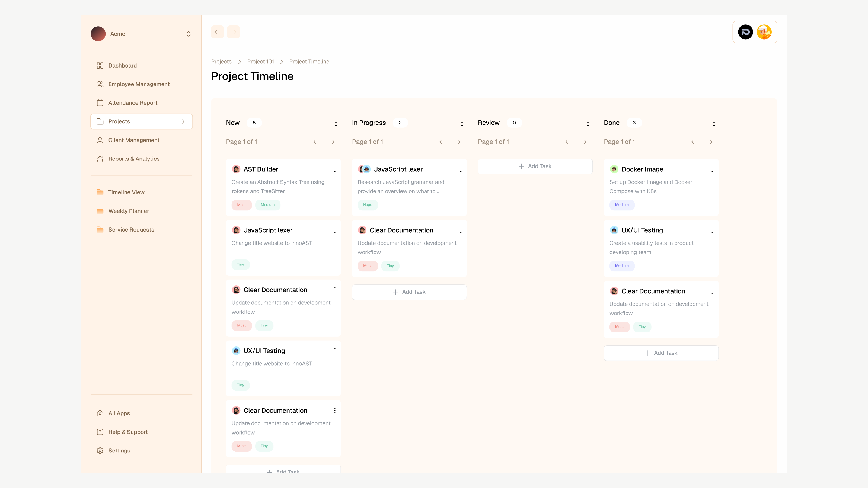Viewport: 868px width, 488px height.
Task: Click the Settings gear icon
Action: 100,451
